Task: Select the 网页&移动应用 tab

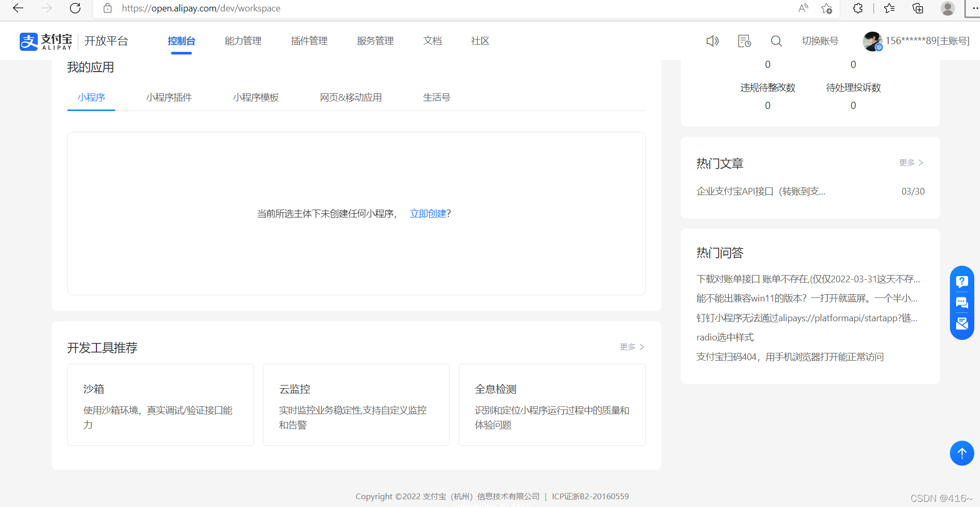Action: (351, 98)
